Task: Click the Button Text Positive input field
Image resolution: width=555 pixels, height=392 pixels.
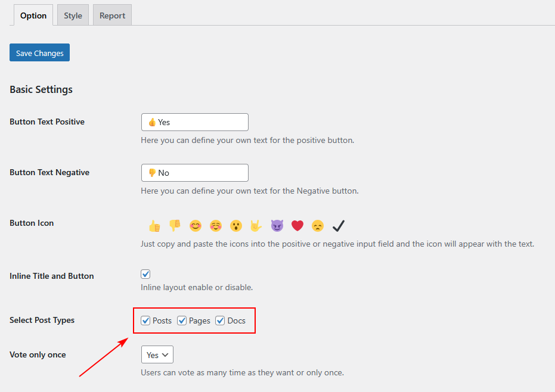Action: 195,122
